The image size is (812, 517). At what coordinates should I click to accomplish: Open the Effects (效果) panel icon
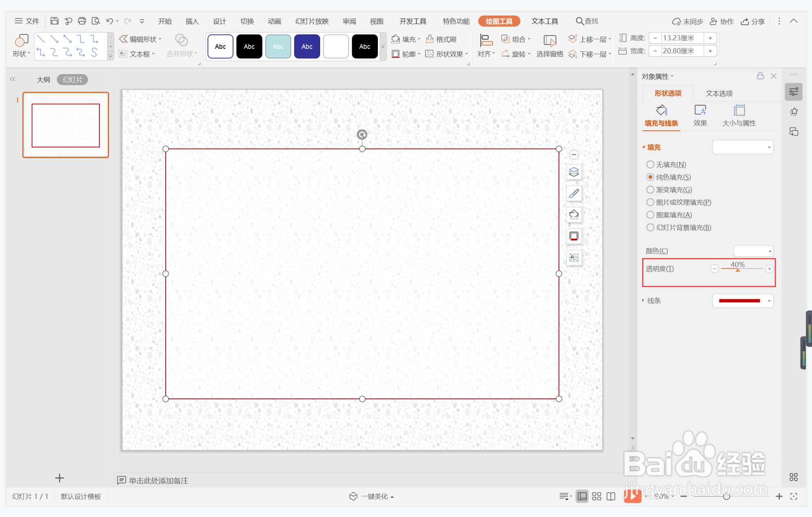click(700, 110)
